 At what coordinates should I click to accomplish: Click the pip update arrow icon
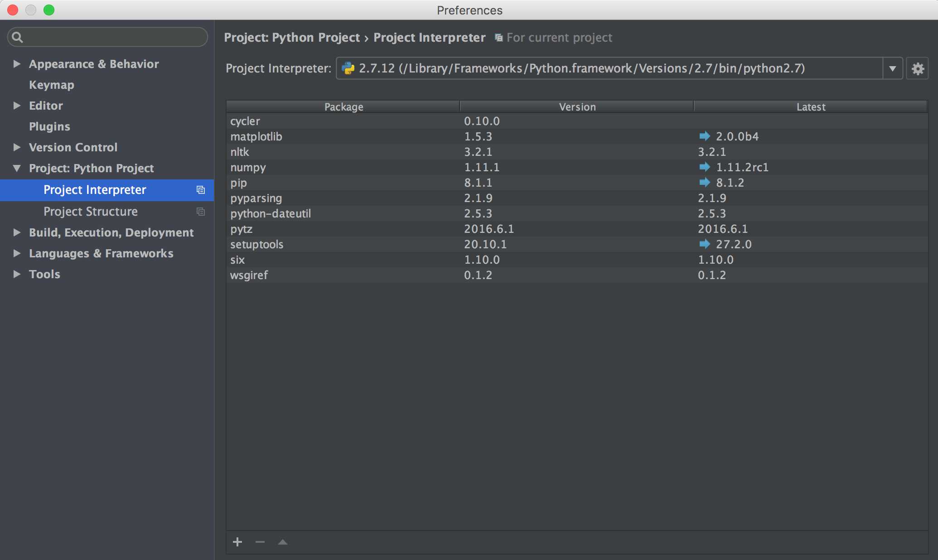[705, 182]
